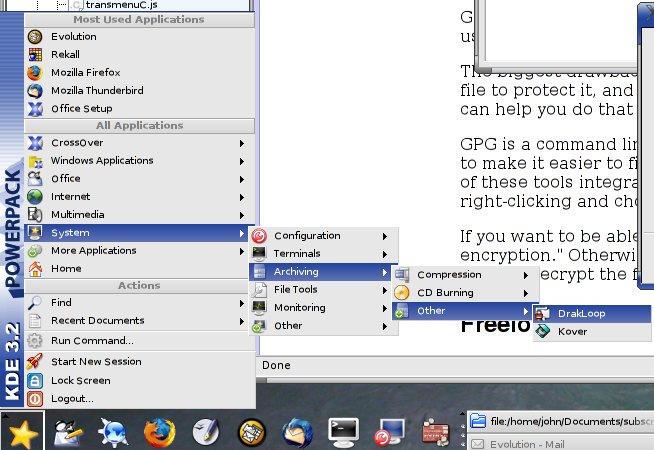Viewport: 654px width, 450px height.
Task: Click the Logout power icon
Action: 35,399
